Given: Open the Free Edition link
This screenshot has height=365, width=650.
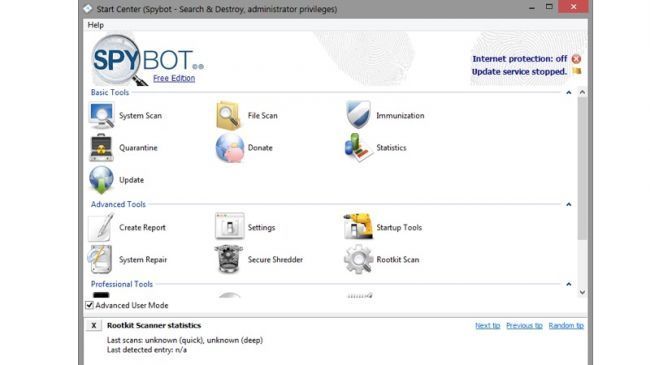Looking at the screenshot, I should point(174,78).
